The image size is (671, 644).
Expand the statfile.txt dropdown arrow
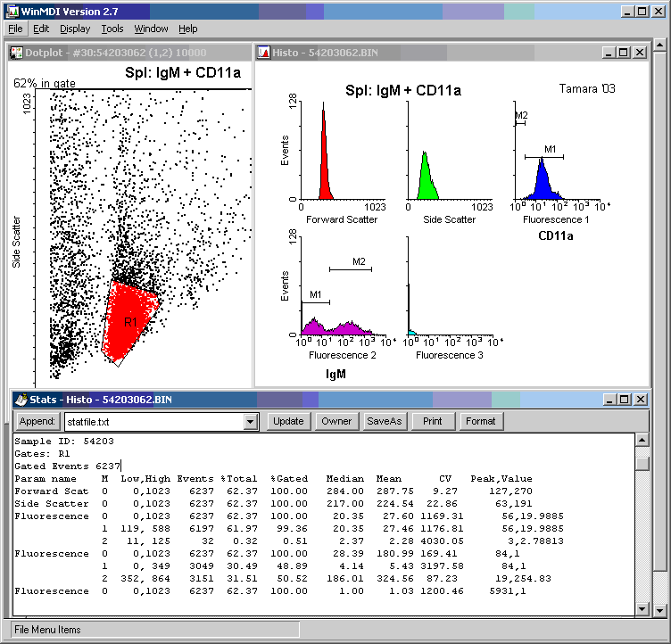click(250, 421)
